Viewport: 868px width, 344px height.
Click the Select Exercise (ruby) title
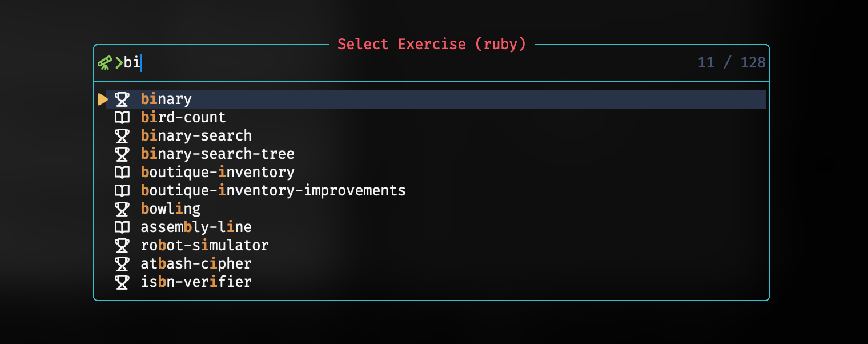432,45
